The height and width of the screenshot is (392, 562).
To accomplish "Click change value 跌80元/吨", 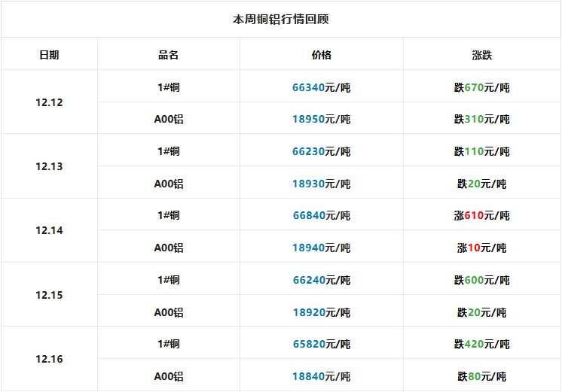I will pos(481,377).
